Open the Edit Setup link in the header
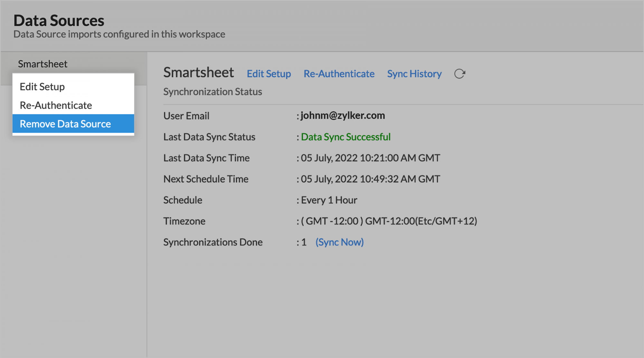This screenshot has height=358, width=644. 269,74
